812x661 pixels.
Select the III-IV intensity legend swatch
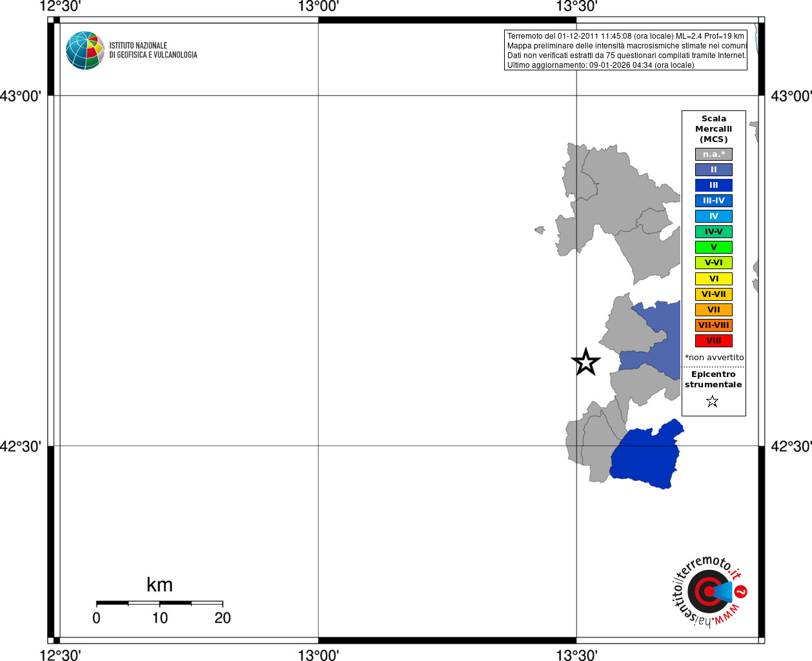click(x=714, y=201)
